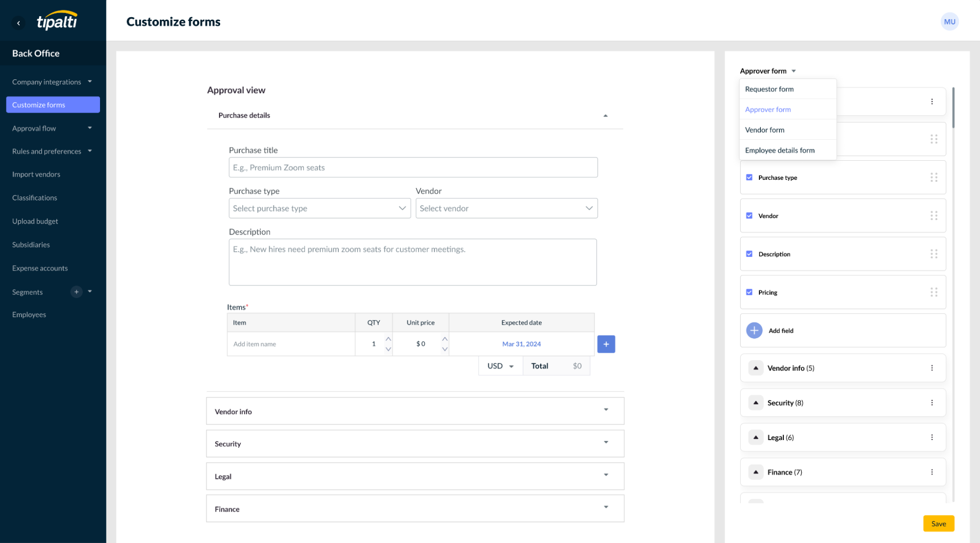The image size is (980, 543).
Task: Uncheck the Description field checkbox
Action: (x=749, y=254)
